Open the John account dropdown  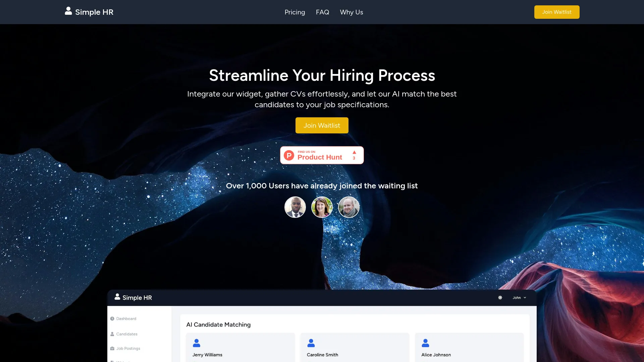(x=519, y=297)
